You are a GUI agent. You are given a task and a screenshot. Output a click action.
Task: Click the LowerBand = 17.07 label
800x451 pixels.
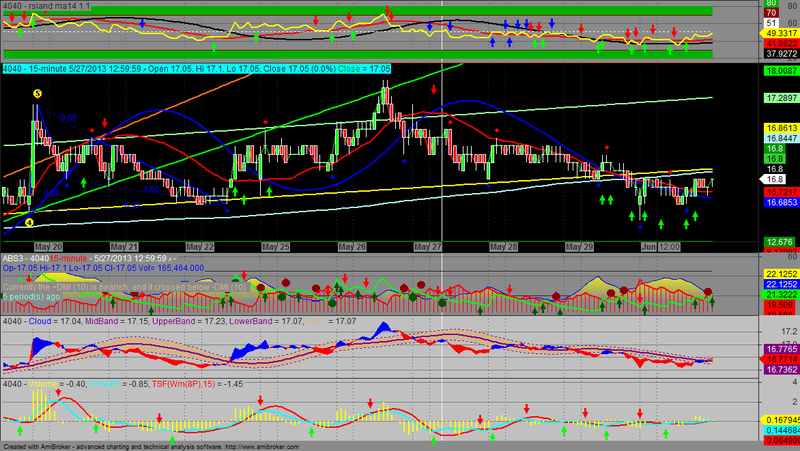[266, 321]
